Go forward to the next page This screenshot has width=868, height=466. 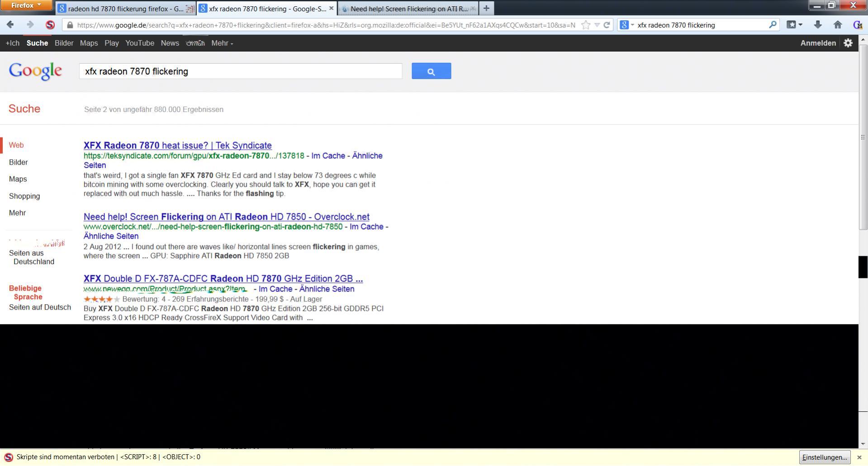30,25
